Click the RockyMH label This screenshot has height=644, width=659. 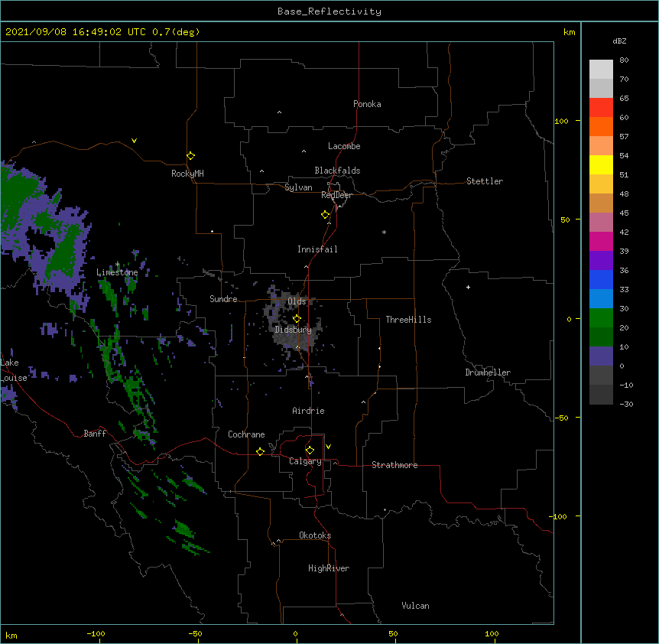pos(187,174)
